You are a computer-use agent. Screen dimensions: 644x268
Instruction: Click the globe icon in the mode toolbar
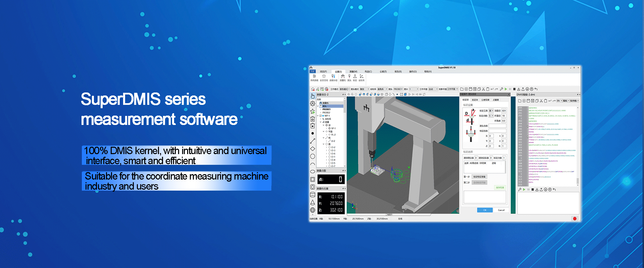[x=326, y=89]
